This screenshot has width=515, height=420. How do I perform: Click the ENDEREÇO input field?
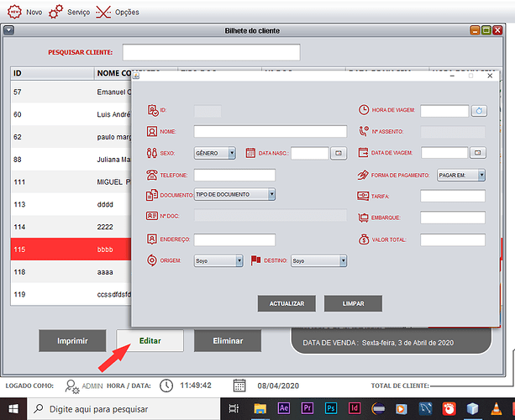point(234,239)
